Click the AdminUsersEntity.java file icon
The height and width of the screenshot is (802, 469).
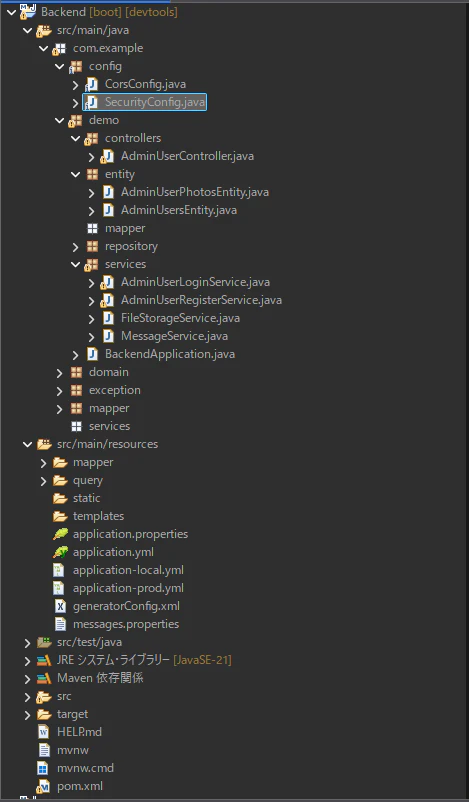tap(108, 210)
